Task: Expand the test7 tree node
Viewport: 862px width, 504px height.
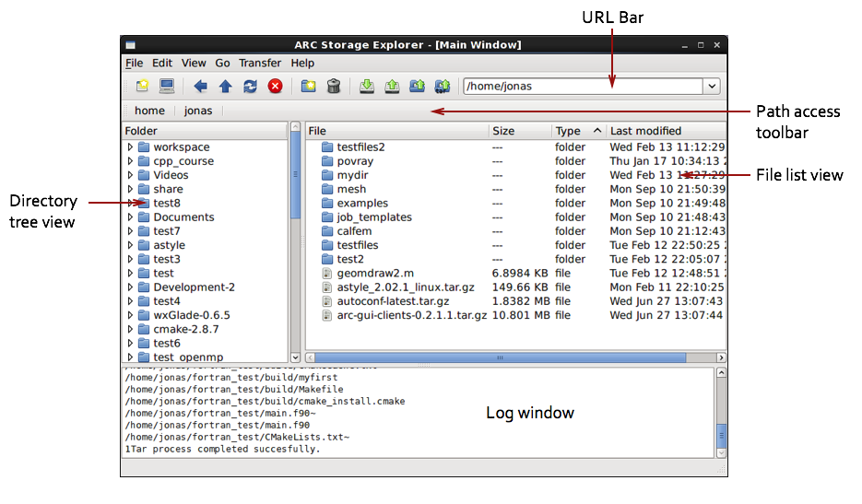Action: click(130, 231)
